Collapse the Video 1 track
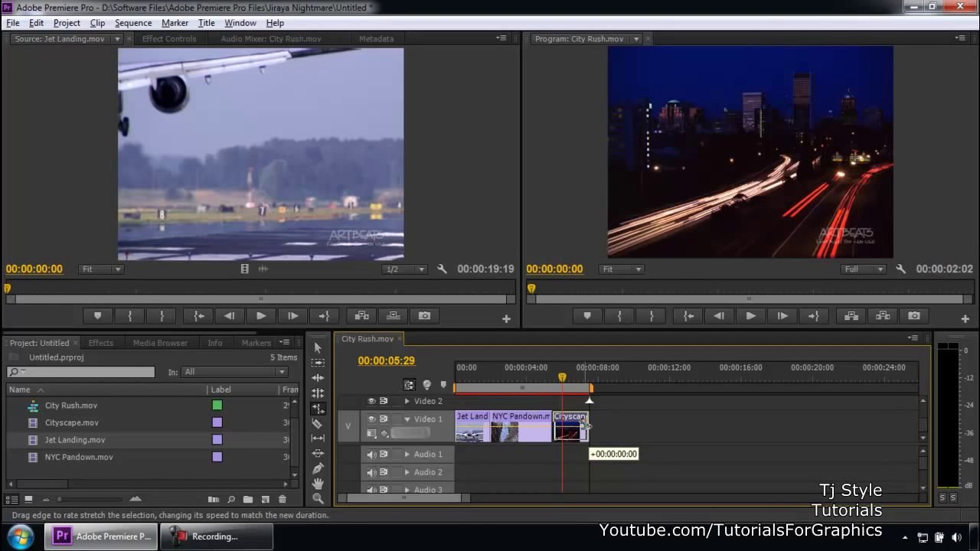 point(407,419)
